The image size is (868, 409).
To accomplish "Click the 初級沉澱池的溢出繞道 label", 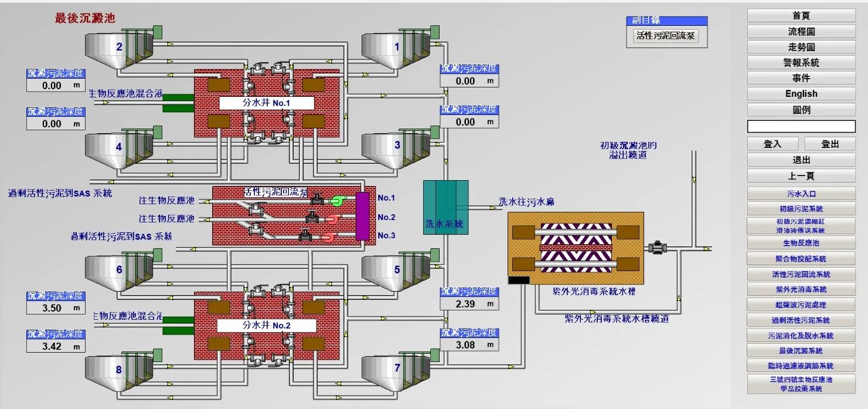I will pos(628,150).
